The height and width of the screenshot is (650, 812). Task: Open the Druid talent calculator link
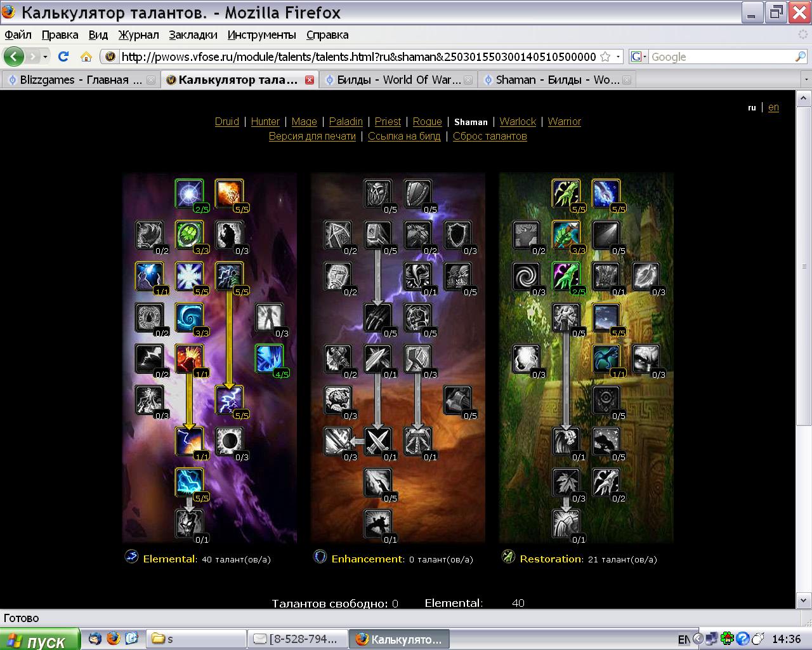pos(227,121)
